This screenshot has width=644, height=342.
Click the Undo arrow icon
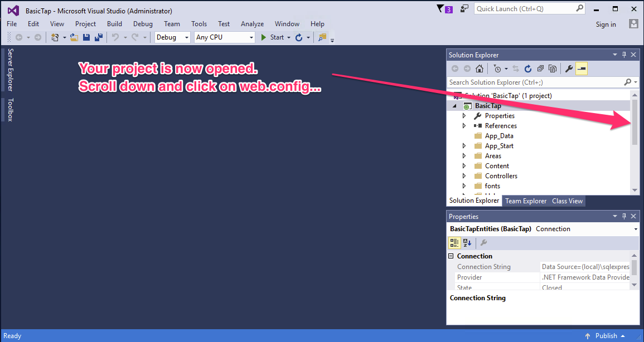coord(115,37)
